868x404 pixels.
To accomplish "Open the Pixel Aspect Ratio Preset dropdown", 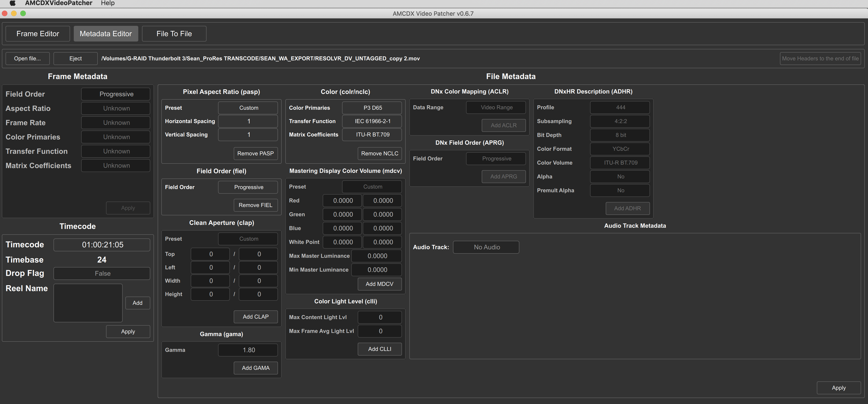I will click(248, 108).
